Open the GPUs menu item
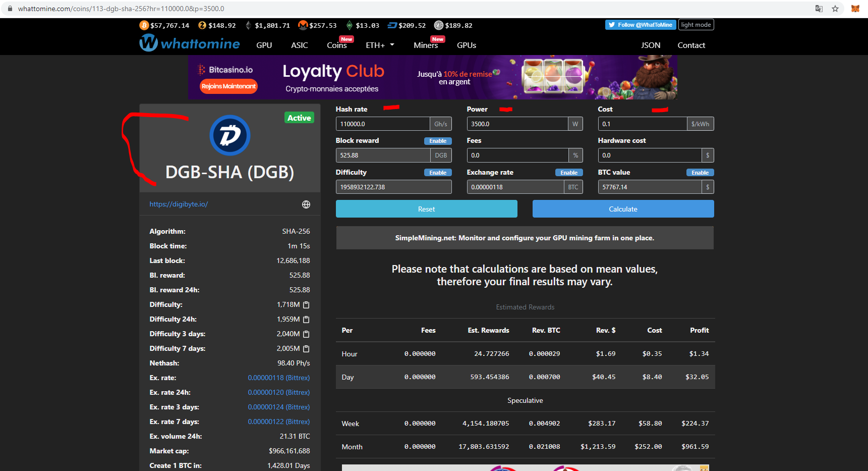The height and width of the screenshot is (471, 868). (467, 45)
